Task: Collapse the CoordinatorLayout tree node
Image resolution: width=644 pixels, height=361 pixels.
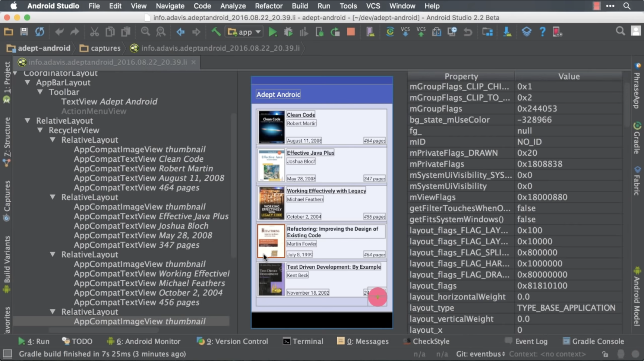Action: tap(15, 73)
